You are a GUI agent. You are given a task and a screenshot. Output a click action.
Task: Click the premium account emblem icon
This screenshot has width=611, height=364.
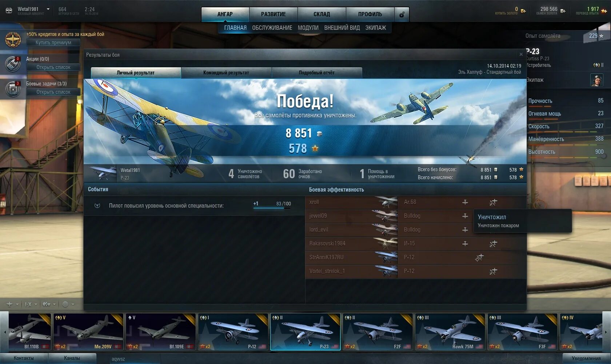[13, 39]
